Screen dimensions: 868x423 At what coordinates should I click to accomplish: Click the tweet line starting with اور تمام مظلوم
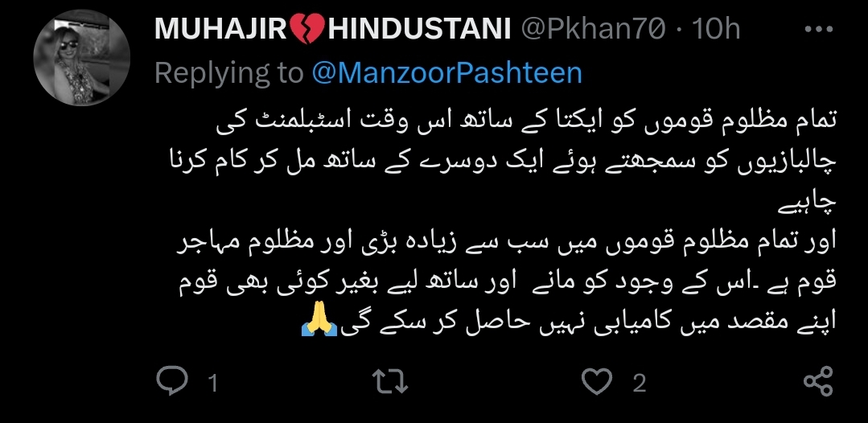(x=507, y=243)
